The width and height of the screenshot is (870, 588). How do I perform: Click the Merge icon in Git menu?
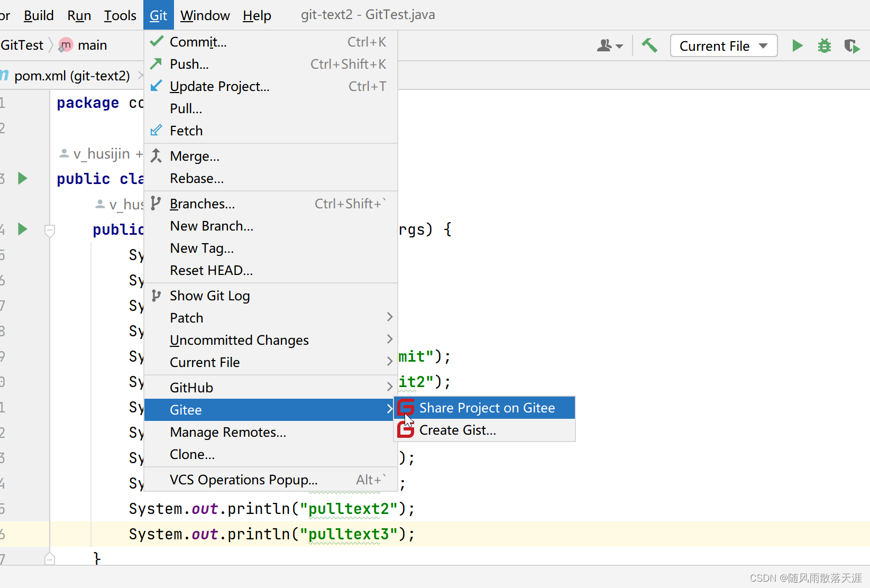pyautogui.click(x=156, y=156)
